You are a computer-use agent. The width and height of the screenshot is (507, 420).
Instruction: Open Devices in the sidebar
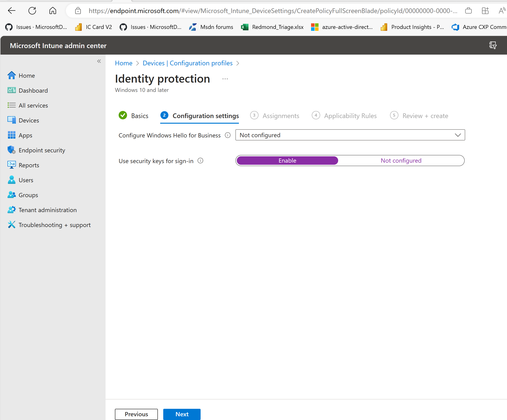click(x=23, y=120)
